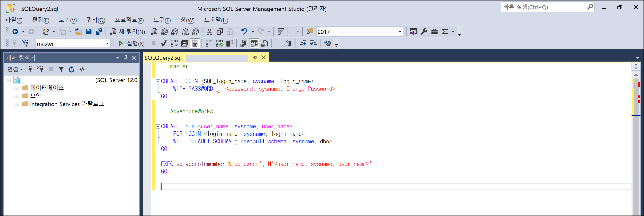Click the Save All icon
This screenshot has width=644, height=216.
(99, 31)
